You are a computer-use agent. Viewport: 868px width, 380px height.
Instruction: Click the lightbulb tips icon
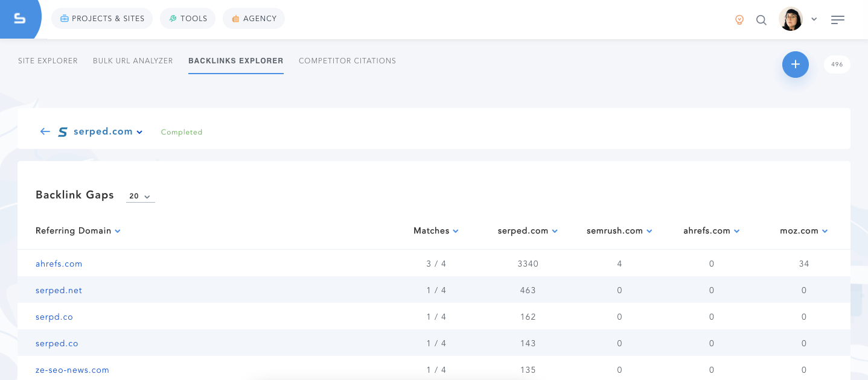(739, 20)
